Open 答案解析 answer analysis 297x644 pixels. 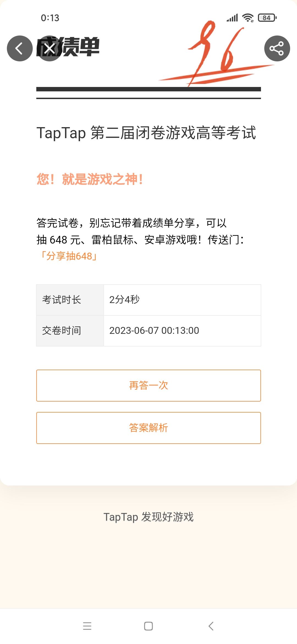[x=148, y=428]
